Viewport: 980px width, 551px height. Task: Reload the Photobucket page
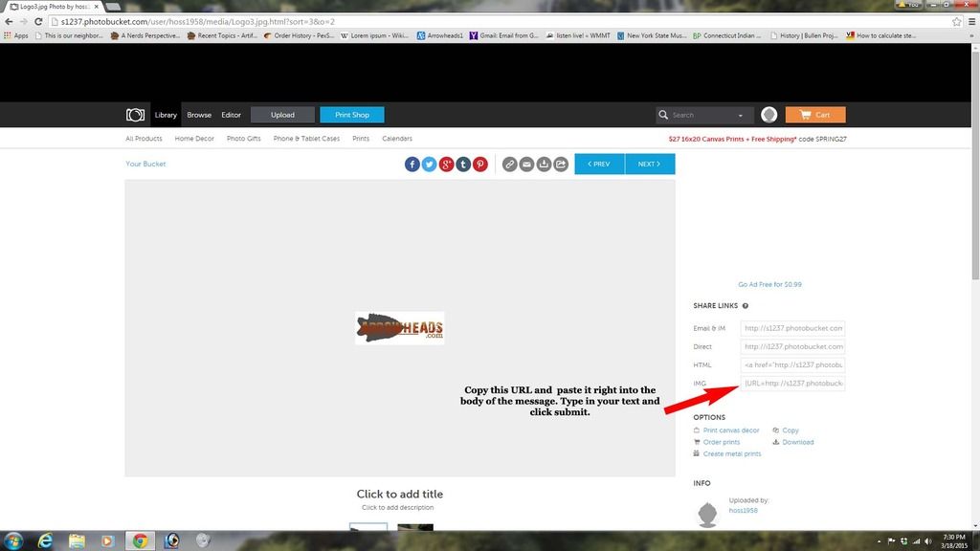click(x=38, y=22)
